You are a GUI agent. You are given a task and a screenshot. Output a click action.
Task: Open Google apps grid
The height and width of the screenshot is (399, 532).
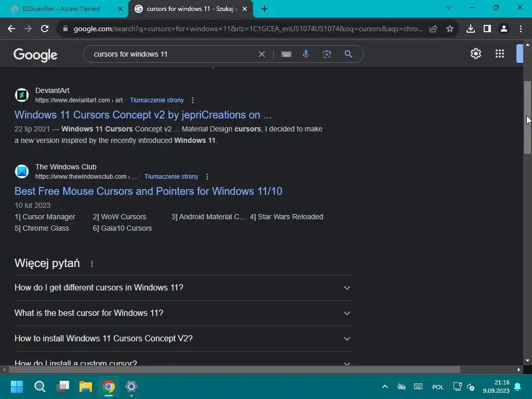[x=499, y=54]
